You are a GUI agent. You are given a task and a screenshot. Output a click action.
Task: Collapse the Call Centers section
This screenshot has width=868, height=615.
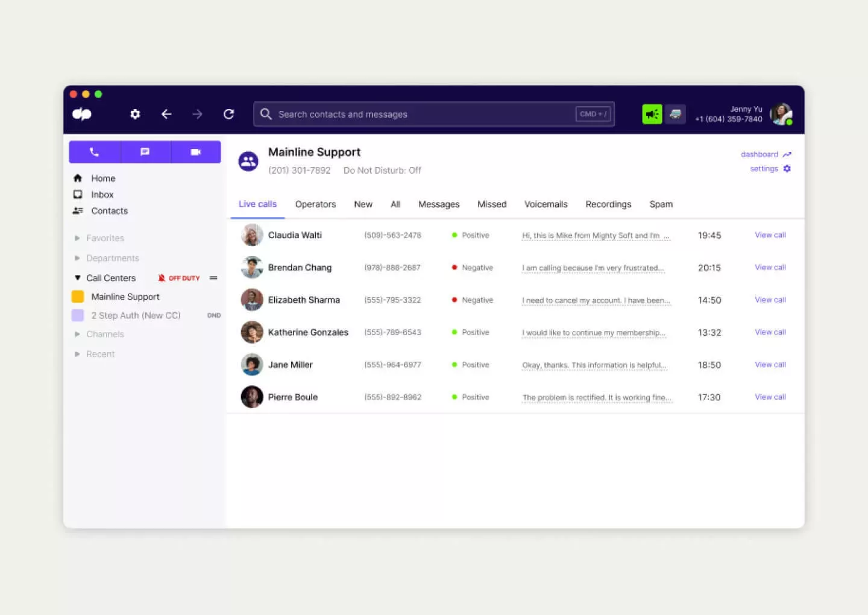[77, 277]
